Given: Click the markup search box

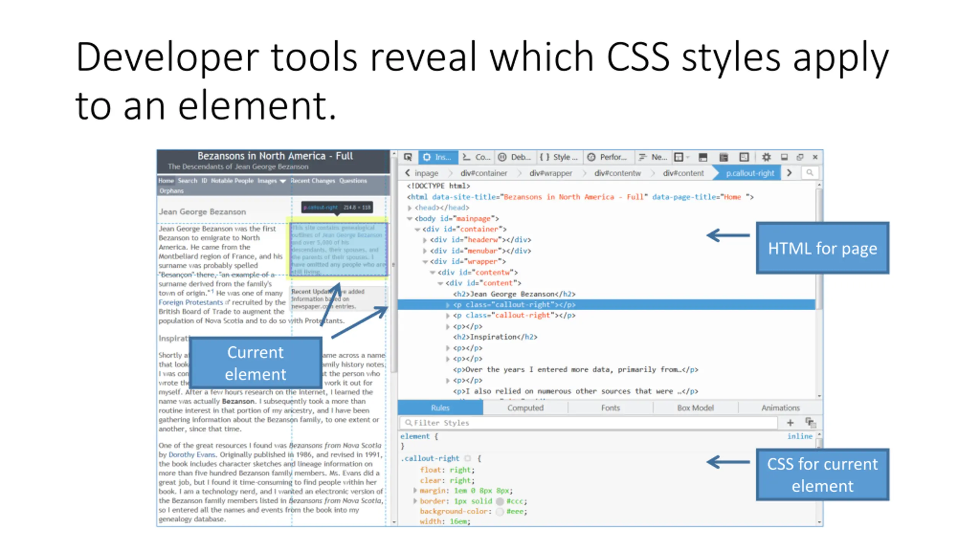Looking at the screenshot, I should click(810, 173).
